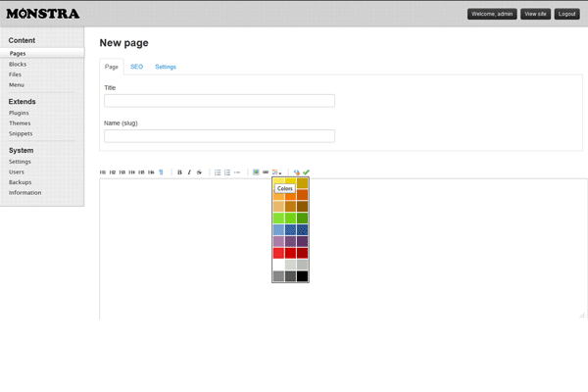588x392 pixels.
Task: Click the paragraph format icon
Action: point(161,172)
